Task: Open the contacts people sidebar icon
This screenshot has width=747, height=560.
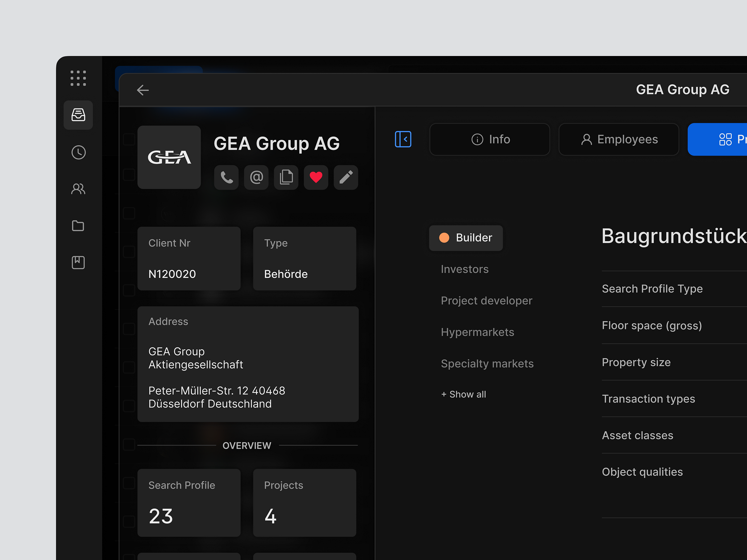Action: tap(78, 189)
